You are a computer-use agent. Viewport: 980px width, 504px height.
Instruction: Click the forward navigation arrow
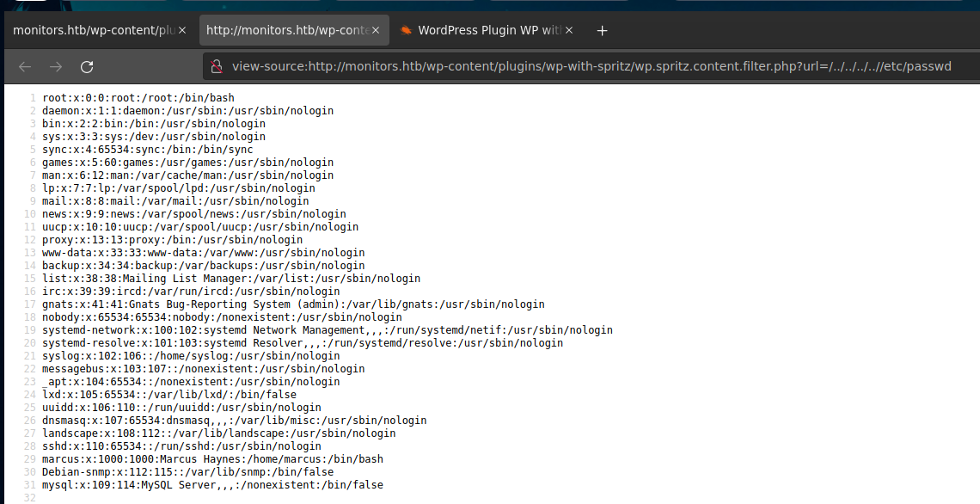tap(56, 66)
